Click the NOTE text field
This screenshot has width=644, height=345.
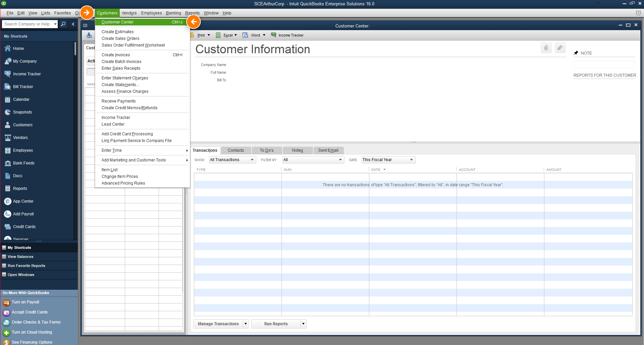pyautogui.click(x=604, y=64)
